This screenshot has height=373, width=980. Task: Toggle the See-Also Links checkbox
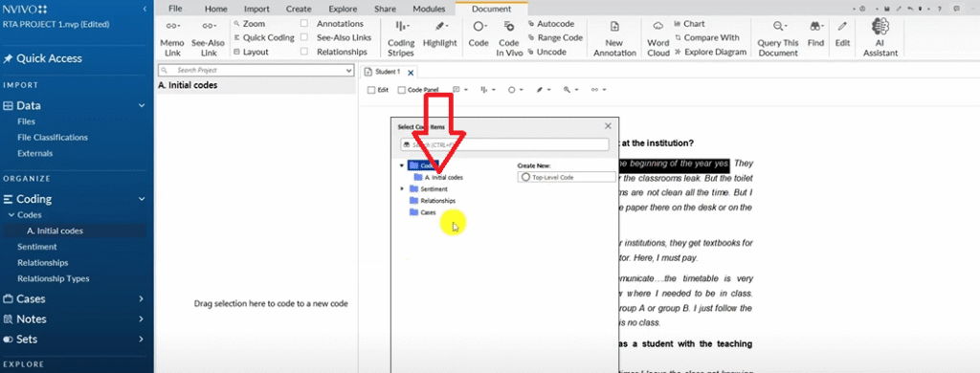click(x=304, y=37)
